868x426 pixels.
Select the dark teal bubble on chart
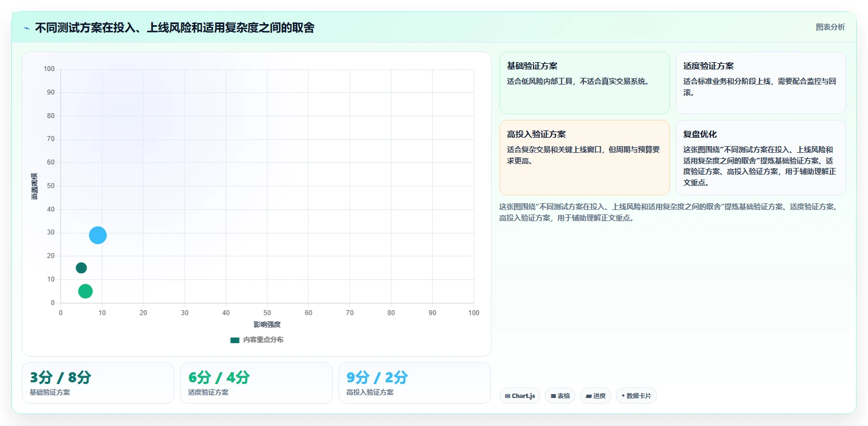pos(81,268)
